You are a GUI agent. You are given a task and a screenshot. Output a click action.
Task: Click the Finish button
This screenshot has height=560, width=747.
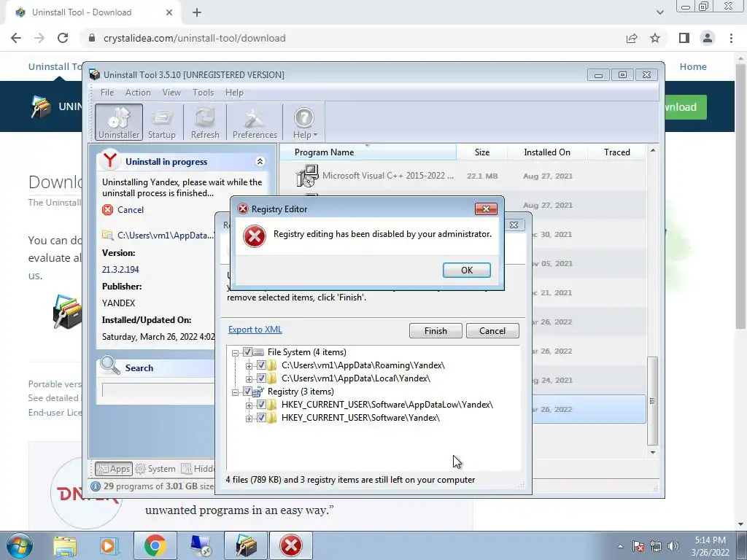436,331
